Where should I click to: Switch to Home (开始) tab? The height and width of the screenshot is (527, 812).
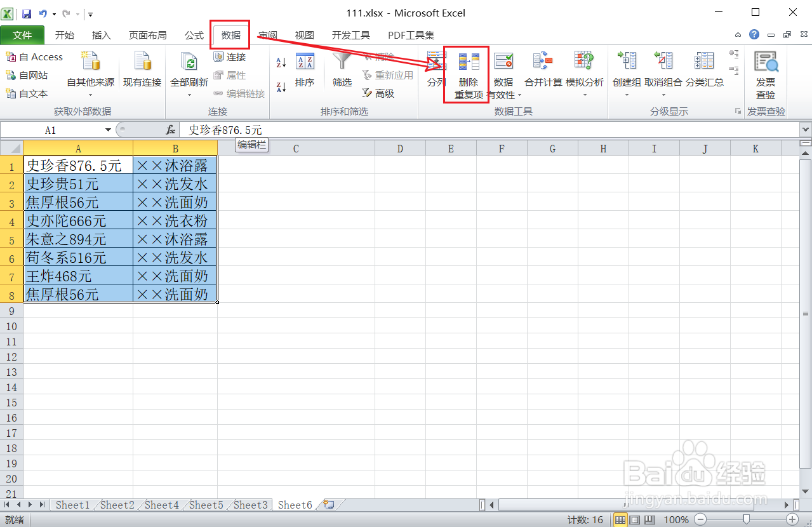point(64,36)
